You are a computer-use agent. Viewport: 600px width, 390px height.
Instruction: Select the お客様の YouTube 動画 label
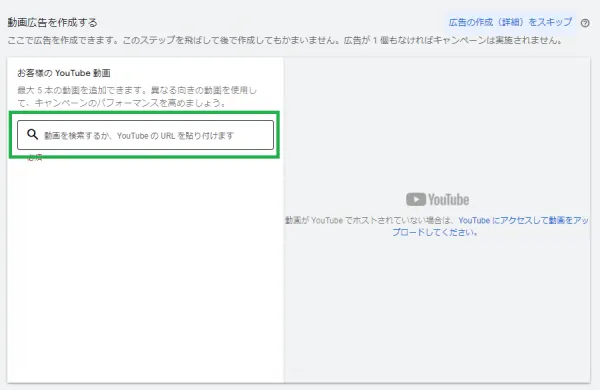pos(64,73)
